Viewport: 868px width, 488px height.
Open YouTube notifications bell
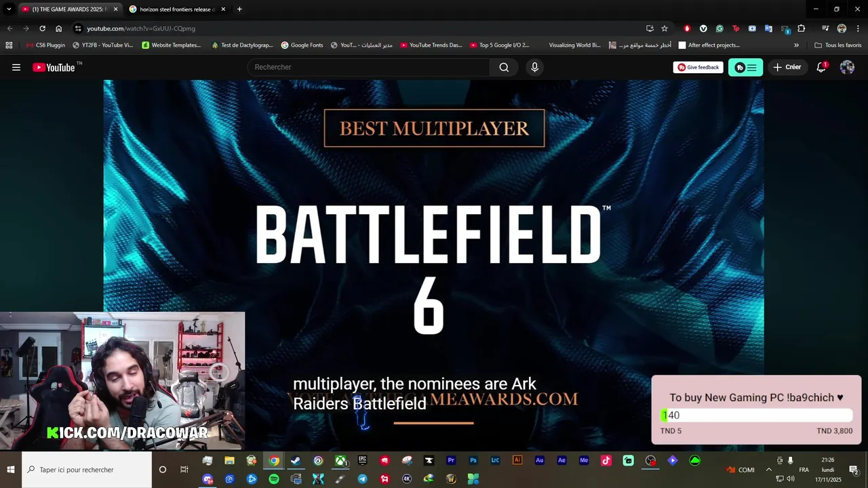(x=821, y=67)
